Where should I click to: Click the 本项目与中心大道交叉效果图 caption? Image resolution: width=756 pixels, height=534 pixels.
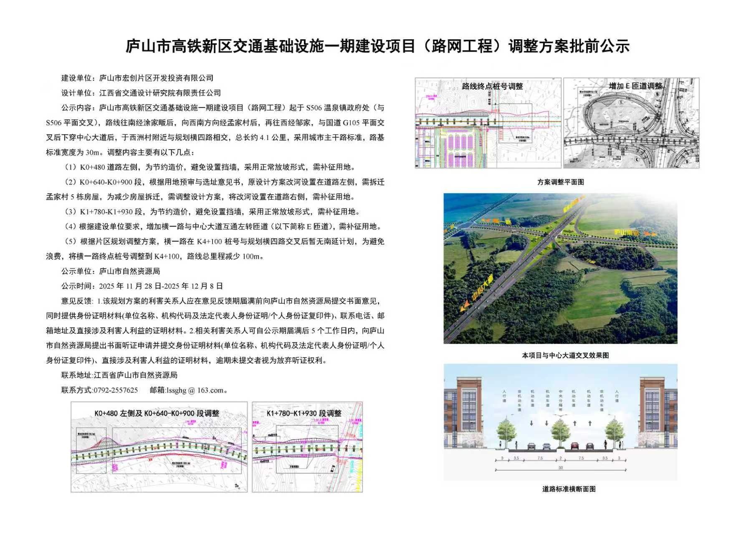(x=565, y=355)
